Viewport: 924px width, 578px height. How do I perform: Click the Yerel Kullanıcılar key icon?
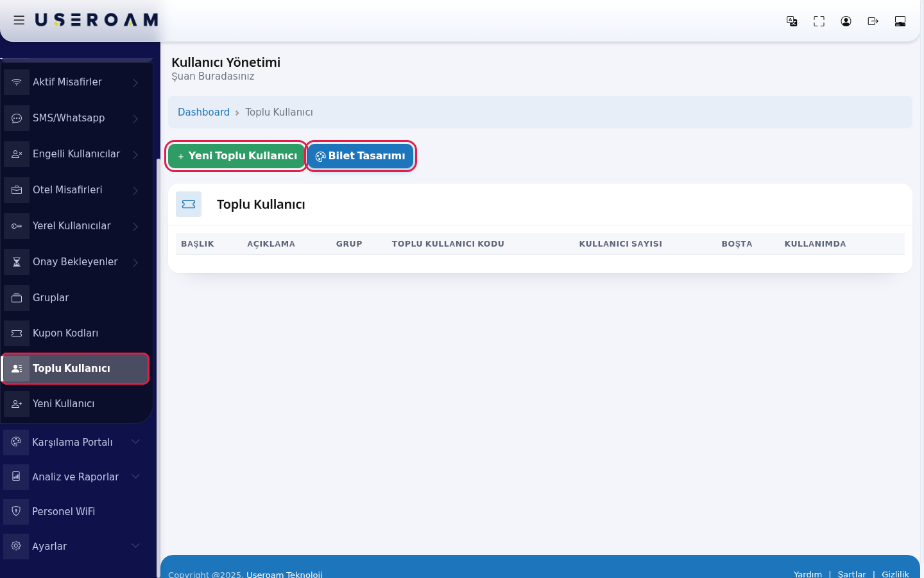coord(17,226)
